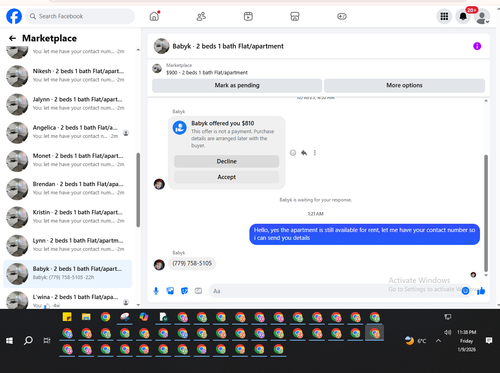Open the nine-dot Menu grid
This screenshot has height=373, width=500.
click(444, 16)
